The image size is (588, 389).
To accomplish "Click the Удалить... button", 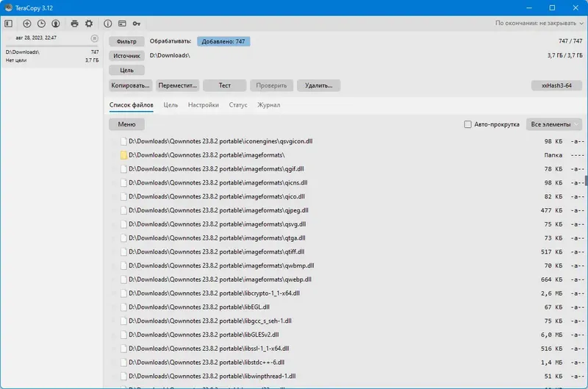I will [319, 85].
